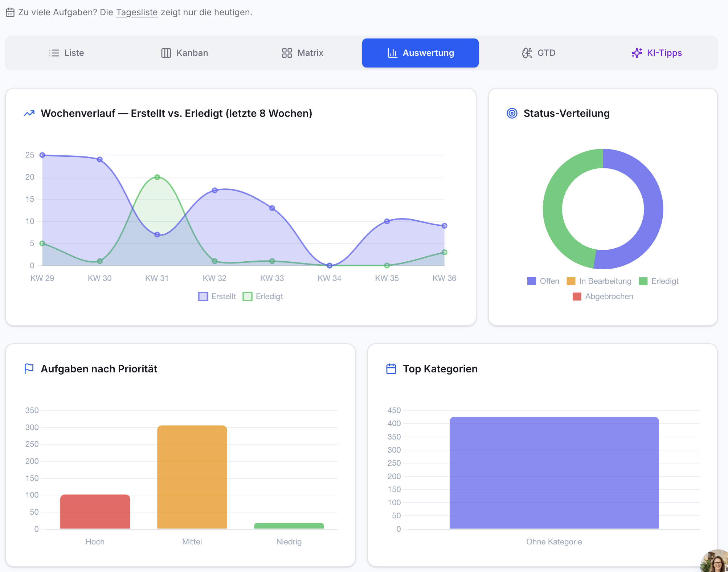
Task: Toggle the In Bearbeitung legend swatch
Action: click(571, 281)
